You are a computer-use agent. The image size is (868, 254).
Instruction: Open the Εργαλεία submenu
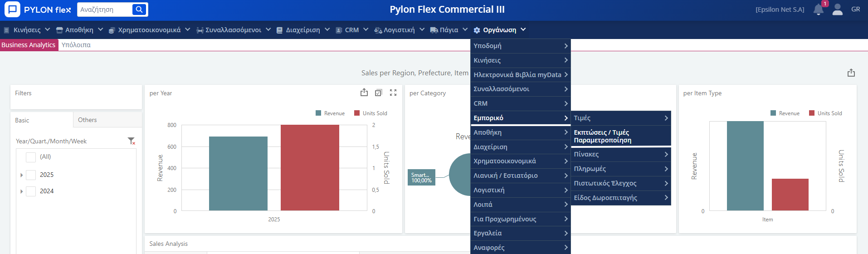click(521, 233)
